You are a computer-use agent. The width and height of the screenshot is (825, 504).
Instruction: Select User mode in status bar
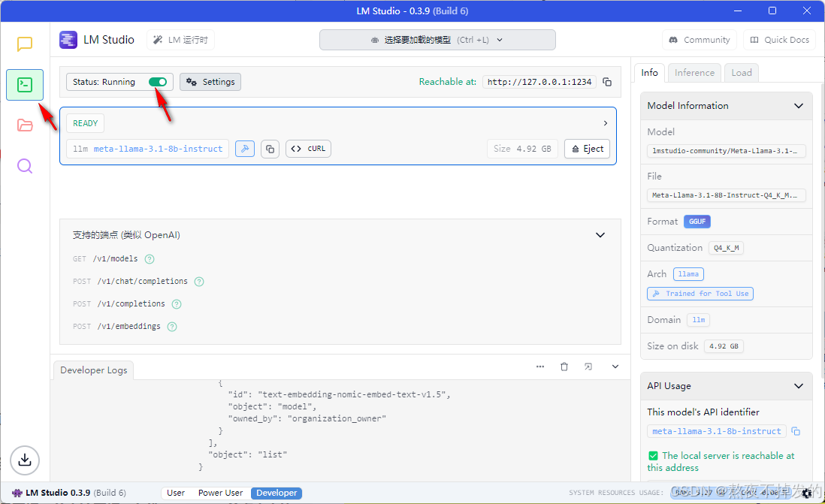pos(176,493)
